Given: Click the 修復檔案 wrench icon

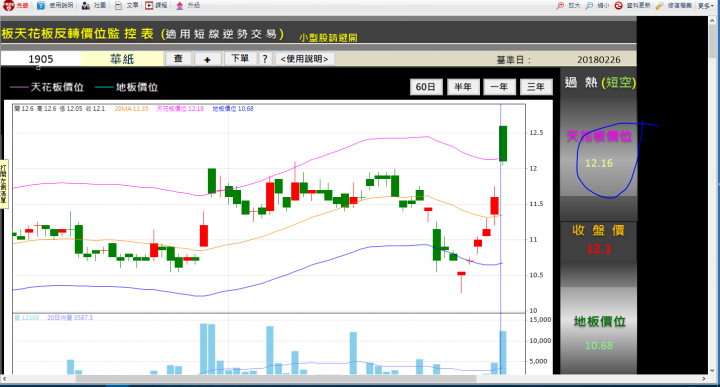Looking at the screenshot, I should (659, 6).
